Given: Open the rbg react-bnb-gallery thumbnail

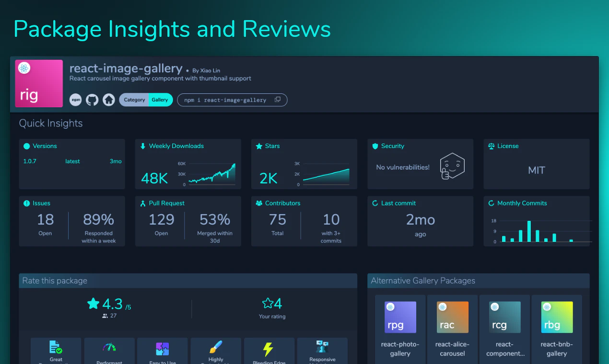Looking at the screenshot, I should click(x=557, y=317).
